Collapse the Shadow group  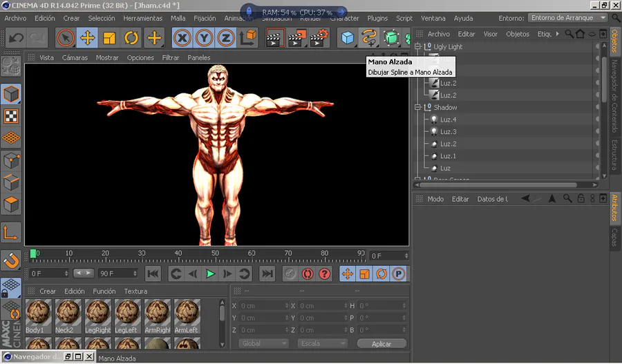point(417,107)
